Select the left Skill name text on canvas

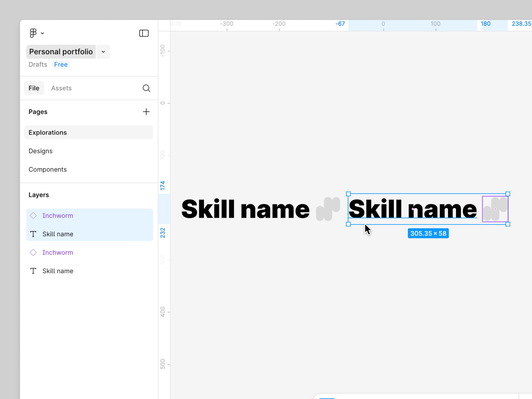point(245,209)
